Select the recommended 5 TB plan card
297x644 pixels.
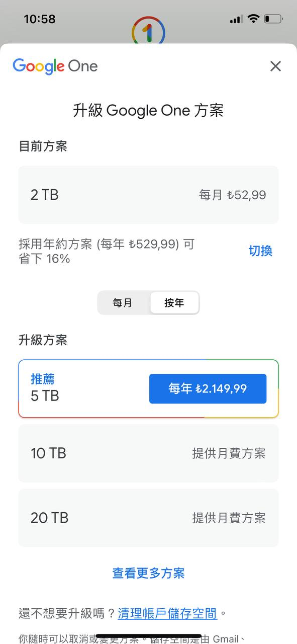[148, 388]
